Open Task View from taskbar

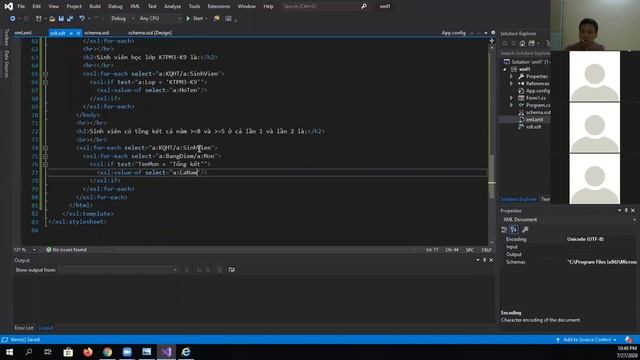tap(48, 352)
